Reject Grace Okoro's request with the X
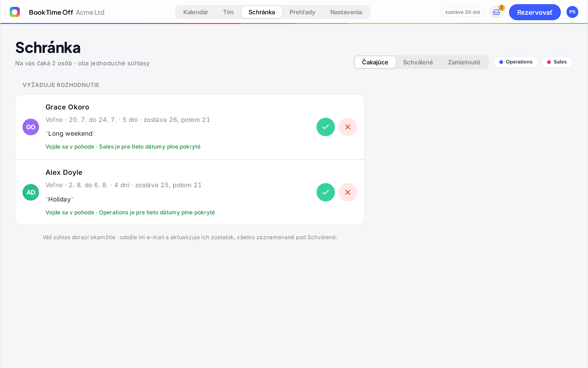 (x=348, y=127)
